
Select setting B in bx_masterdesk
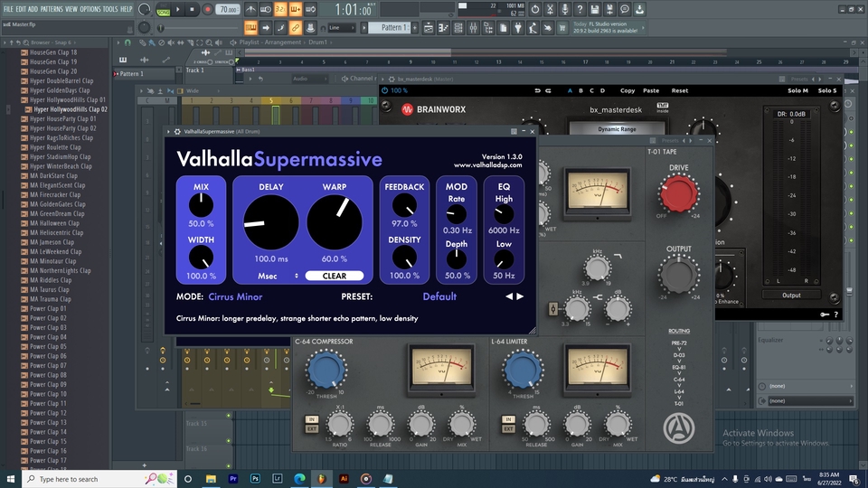(580, 90)
